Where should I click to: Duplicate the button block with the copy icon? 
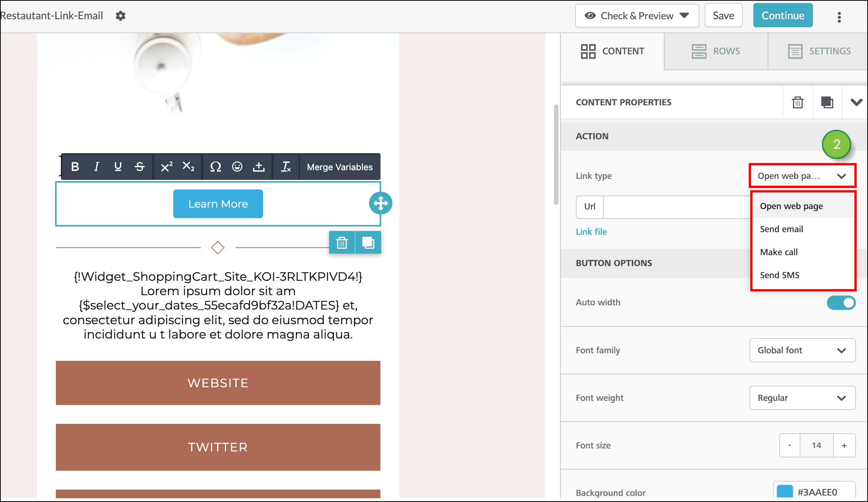click(x=368, y=242)
